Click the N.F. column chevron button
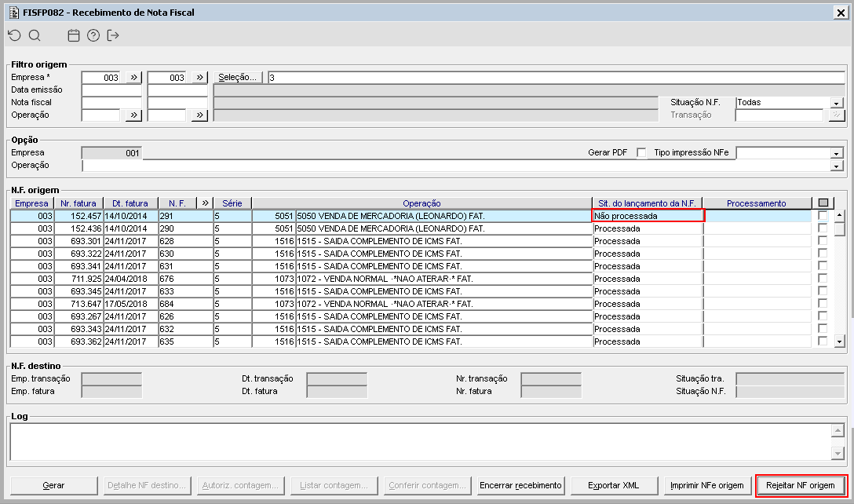 pyautogui.click(x=205, y=203)
